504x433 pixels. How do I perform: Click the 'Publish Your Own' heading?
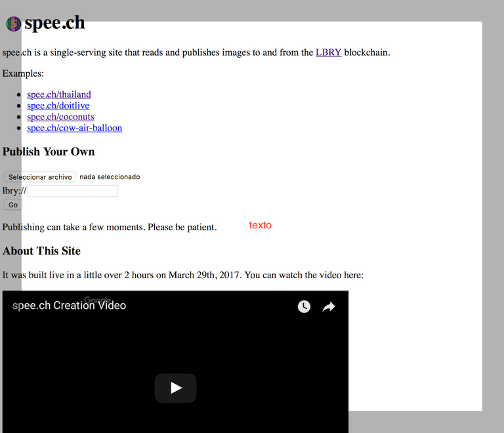click(49, 152)
